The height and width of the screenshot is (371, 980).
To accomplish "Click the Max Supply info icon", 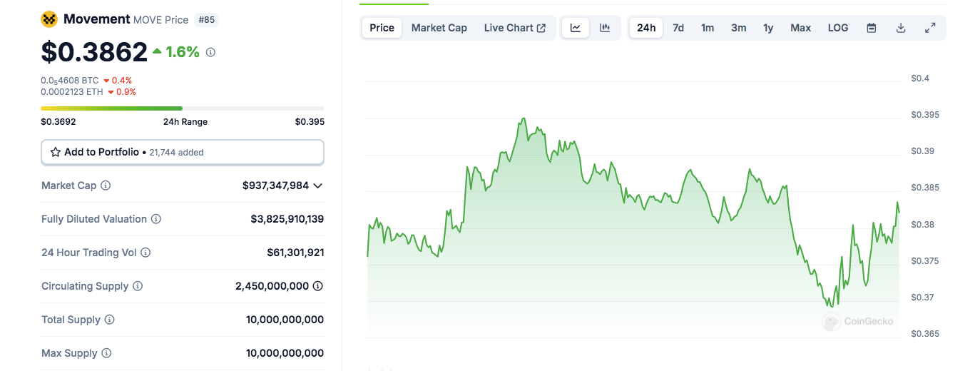I will 106,353.
